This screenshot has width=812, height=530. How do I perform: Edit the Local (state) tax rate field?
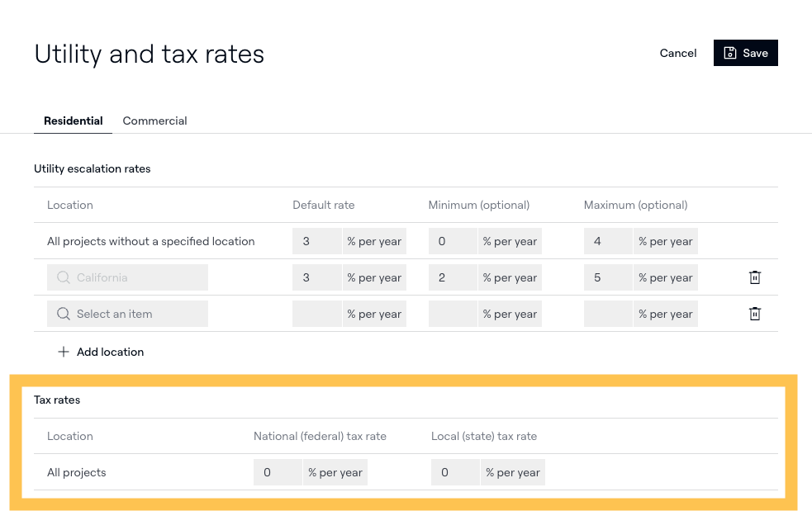point(455,472)
